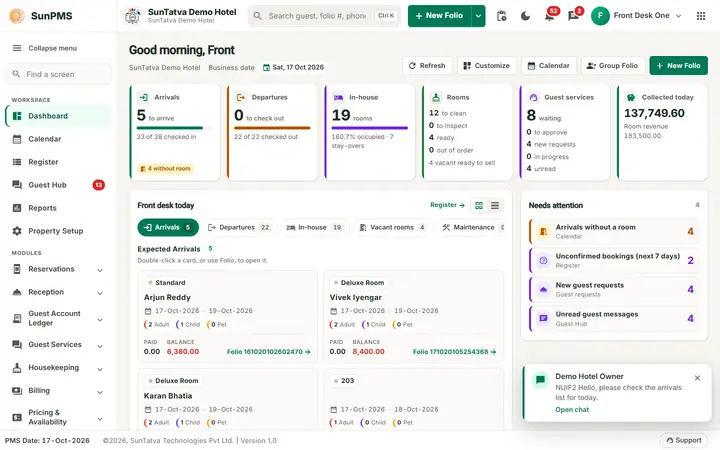The height and width of the screenshot is (450, 720).
Task: Switch to card grid view
Action: pyautogui.click(x=479, y=205)
